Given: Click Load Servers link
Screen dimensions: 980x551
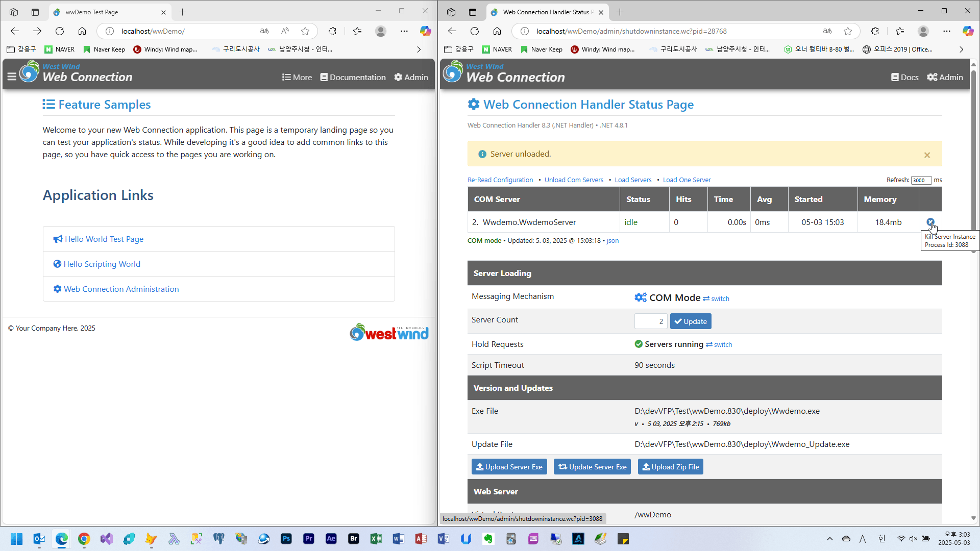Looking at the screenshot, I should (633, 180).
